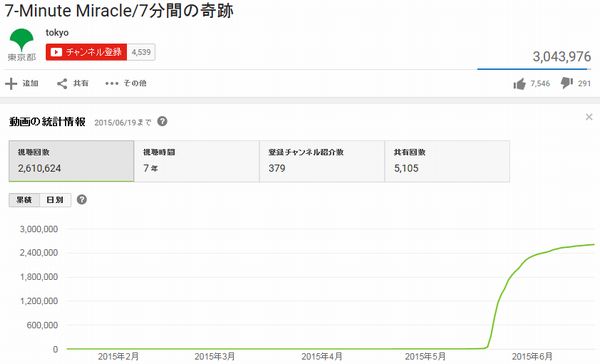Click the 1,200,000 axis label
The width and height of the screenshot is (600, 364).
[x=39, y=301]
